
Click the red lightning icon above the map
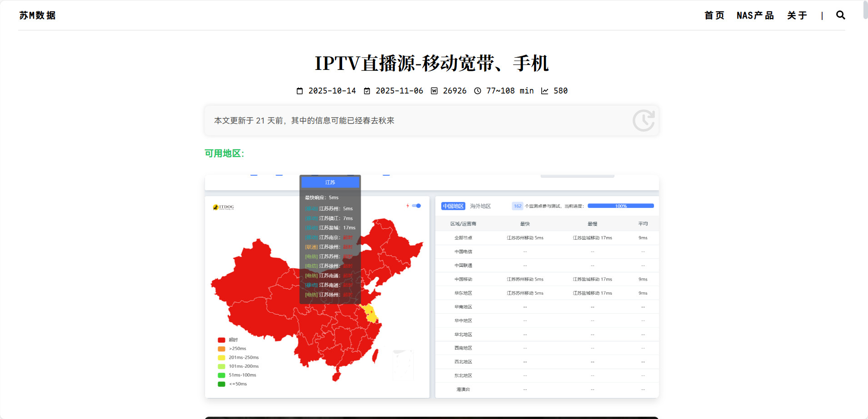pyautogui.click(x=408, y=206)
